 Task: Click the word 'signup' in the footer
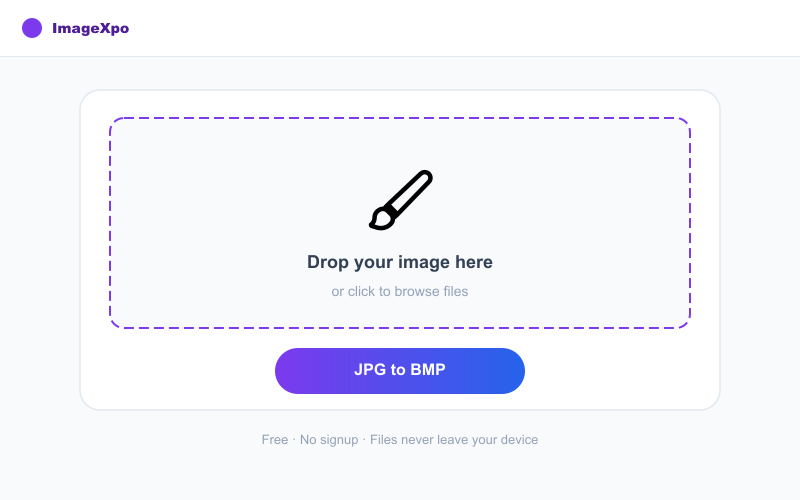(x=339, y=440)
